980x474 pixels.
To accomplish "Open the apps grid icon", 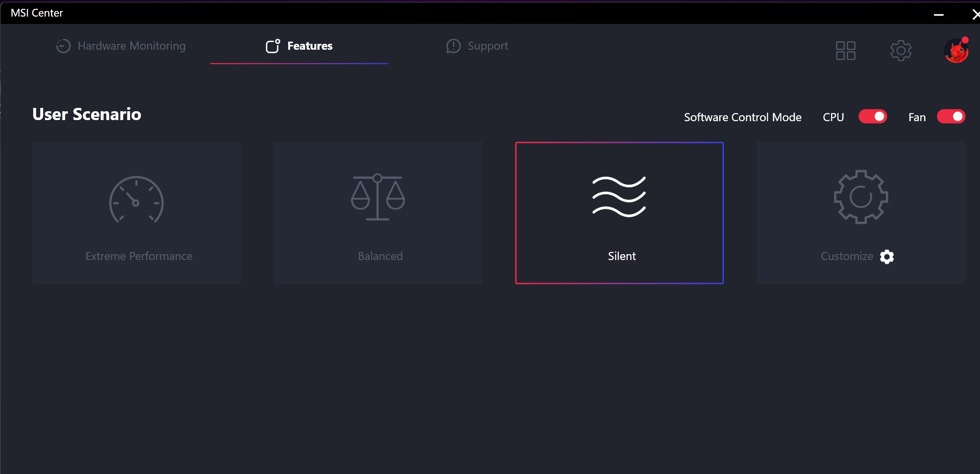I will [845, 50].
